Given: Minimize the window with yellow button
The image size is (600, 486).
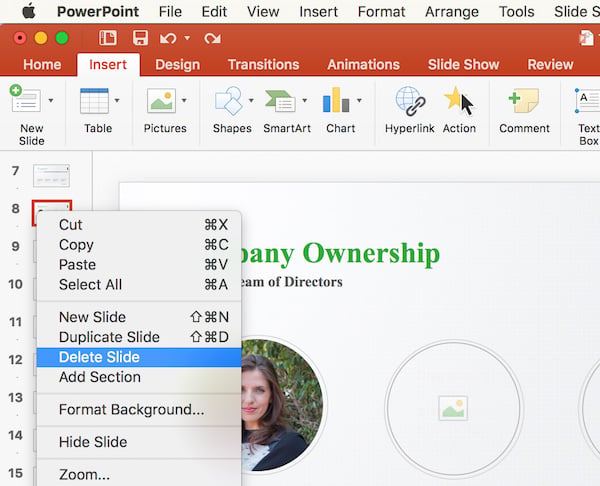Looking at the screenshot, I should (x=41, y=38).
